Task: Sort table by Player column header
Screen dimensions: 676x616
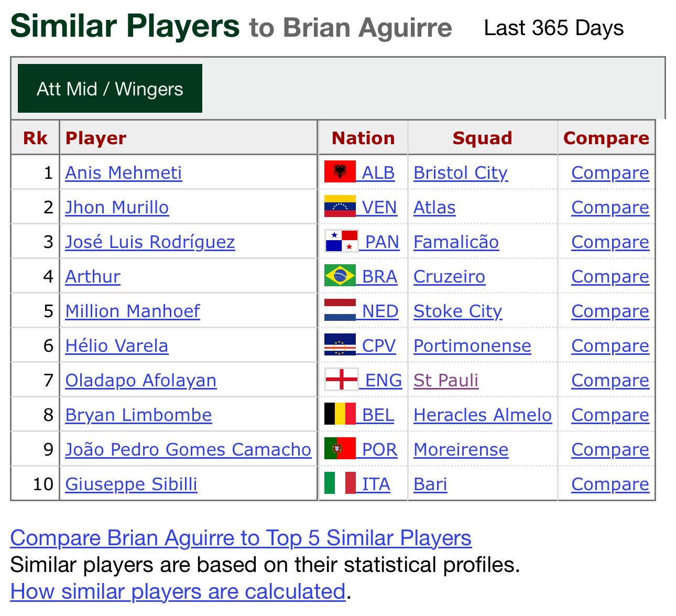Action: [96, 138]
